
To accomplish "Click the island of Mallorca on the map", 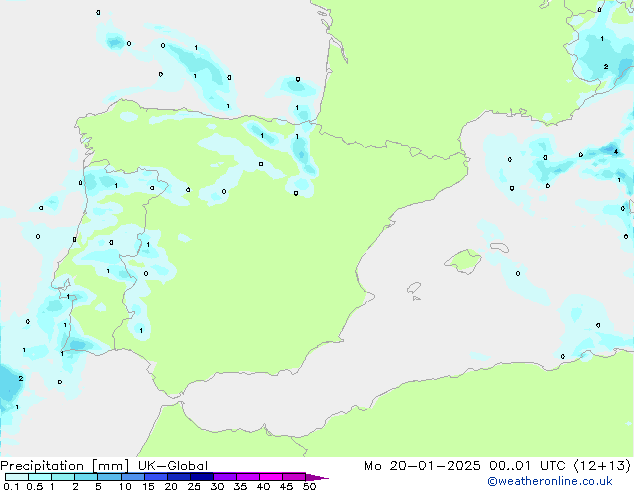I will pos(463,262).
